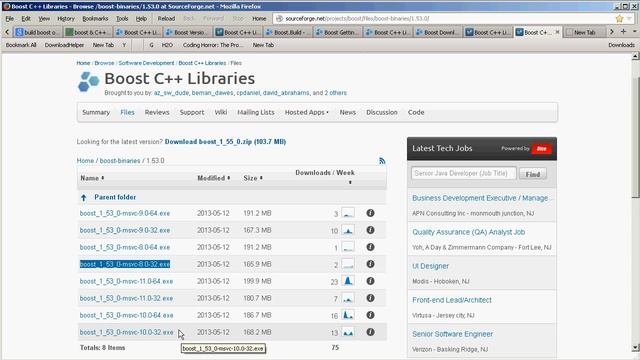Download boost_1_55_0.zip latest version
The width and height of the screenshot is (640, 360).
click(x=225, y=142)
